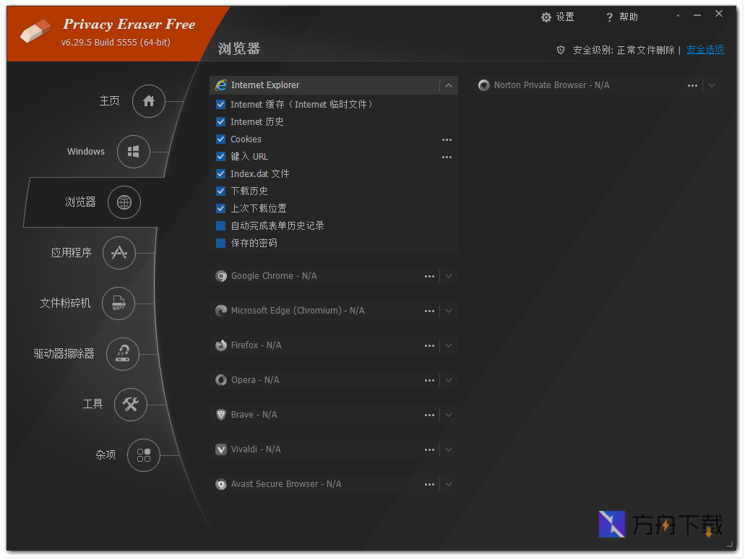Go to the 主页 menu label
Image resolution: width=745 pixels, height=560 pixels.
coord(110,101)
